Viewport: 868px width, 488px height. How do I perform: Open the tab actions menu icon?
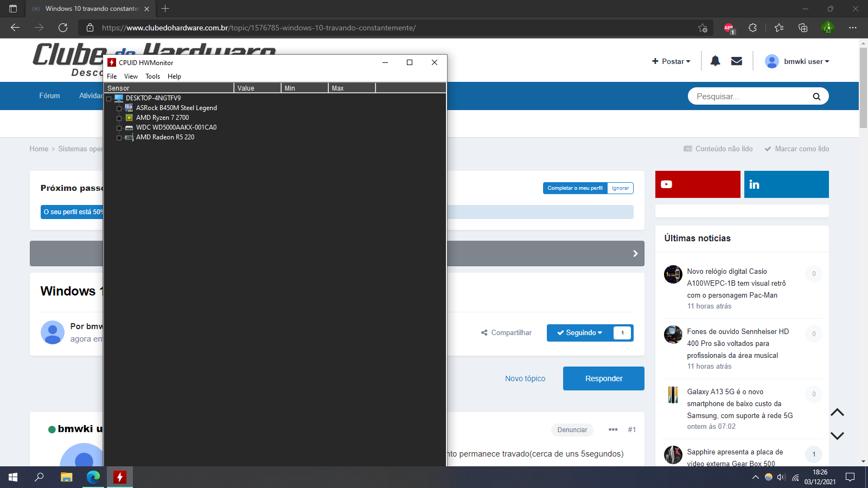(x=13, y=9)
